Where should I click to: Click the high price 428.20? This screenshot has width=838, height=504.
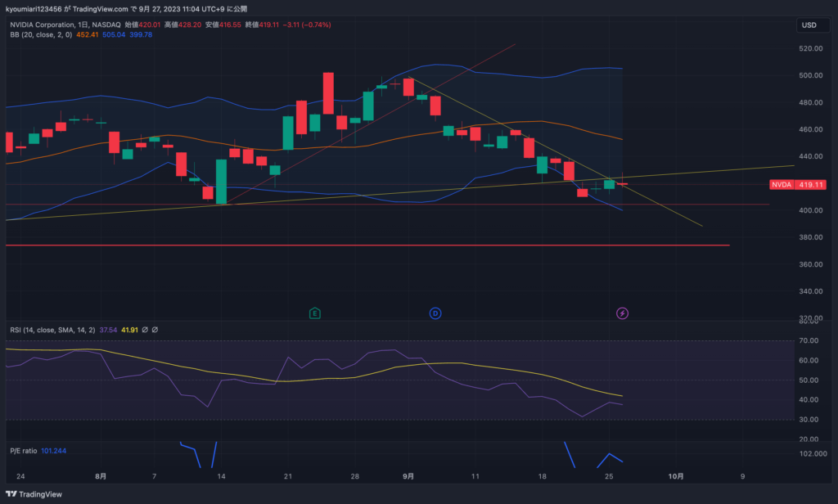190,25
